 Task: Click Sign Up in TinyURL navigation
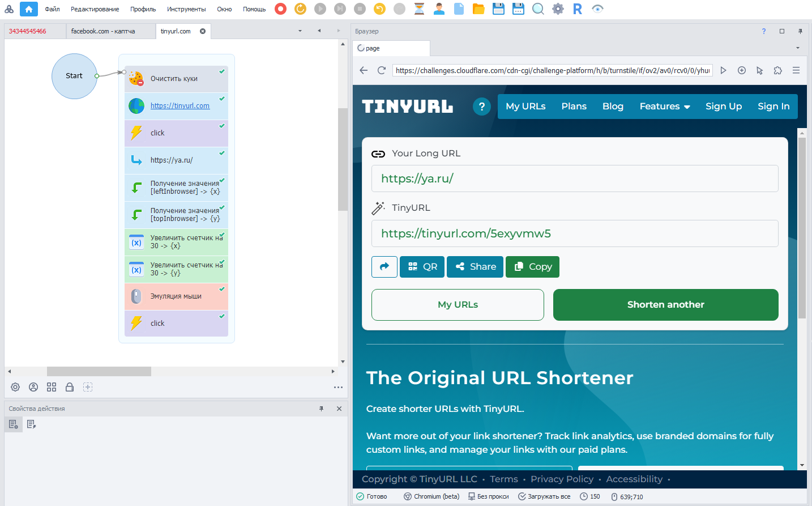click(724, 107)
